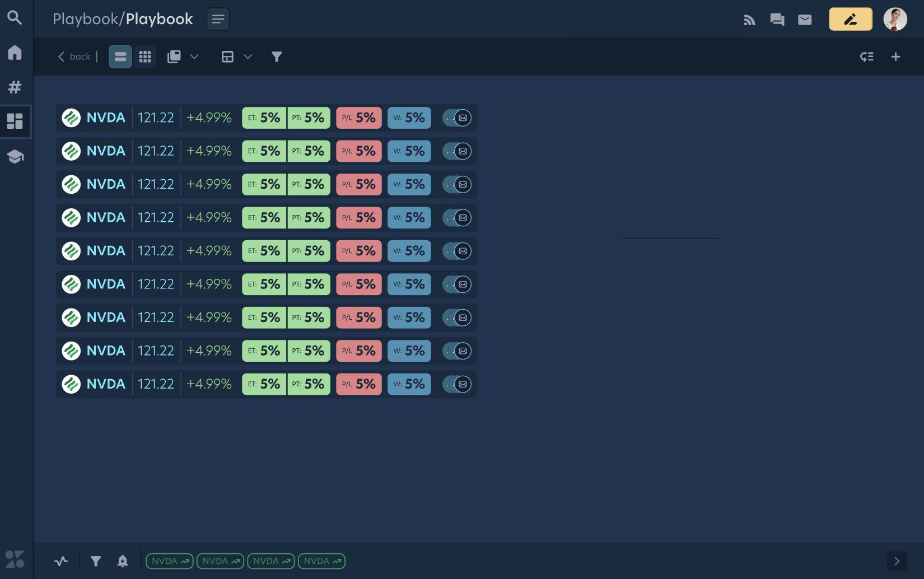This screenshot has height=579, width=924.
Task: Open the filter funnel in the top toolbar
Action: pos(277,57)
